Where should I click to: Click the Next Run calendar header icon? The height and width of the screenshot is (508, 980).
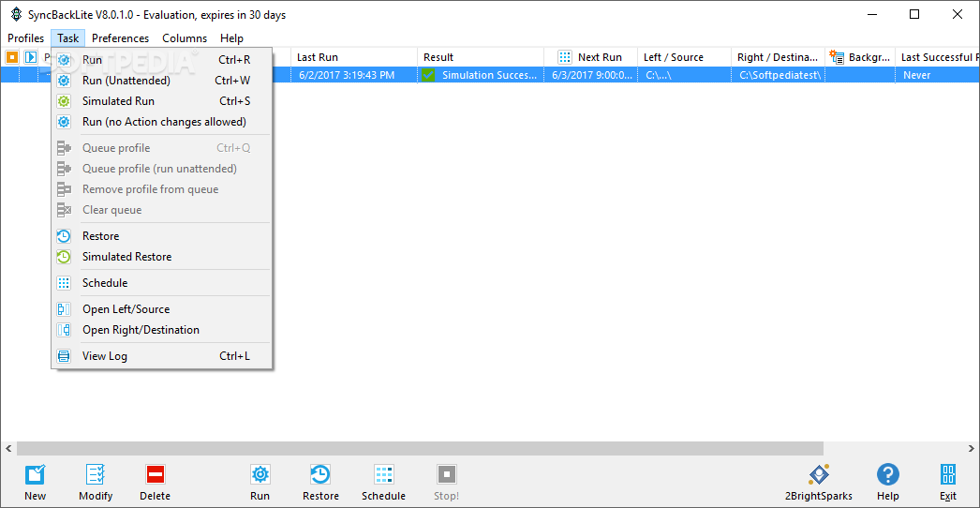tap(565, 57)
